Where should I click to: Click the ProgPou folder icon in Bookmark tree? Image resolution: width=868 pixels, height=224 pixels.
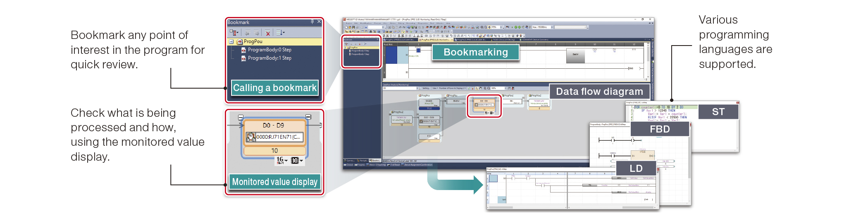tap(239, 42)
